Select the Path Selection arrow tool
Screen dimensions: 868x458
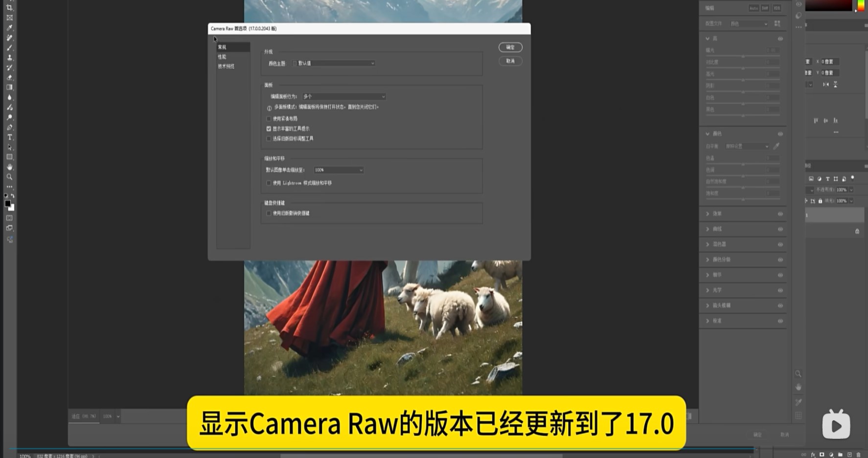pos(9,147)
